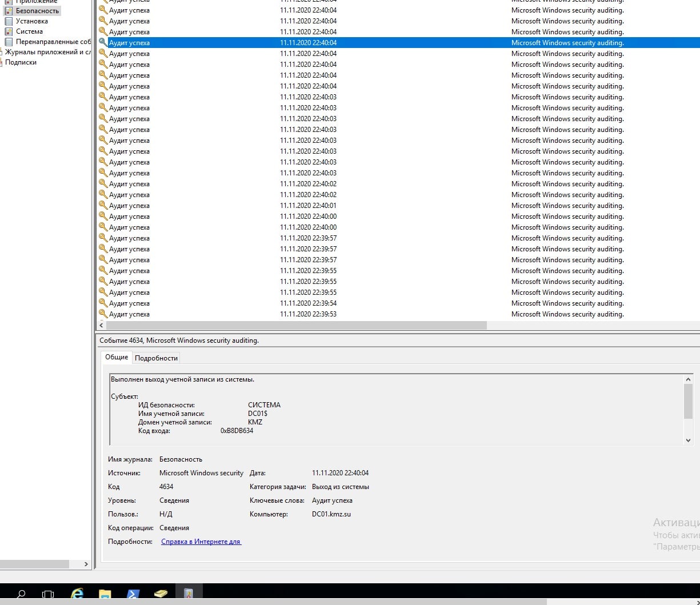Launch PowerShell from the taskbar
The width and height of the screenshot is (700, 605).
(133, 594)
